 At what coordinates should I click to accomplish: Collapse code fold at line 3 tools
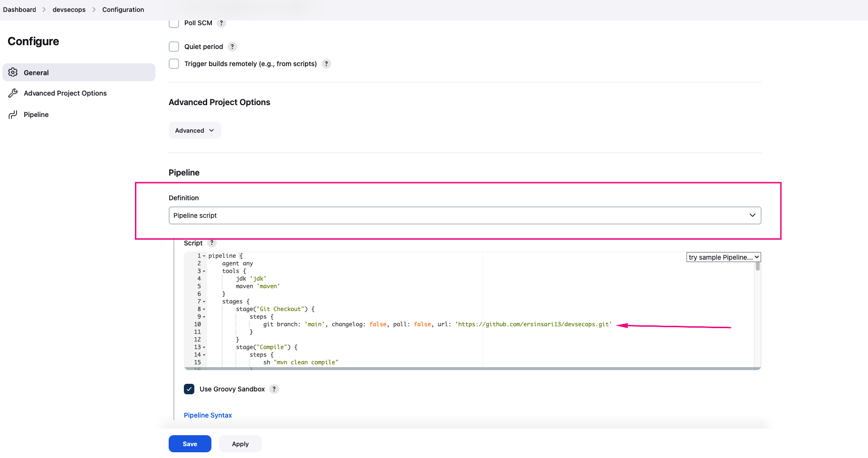[x=204, y=271]
